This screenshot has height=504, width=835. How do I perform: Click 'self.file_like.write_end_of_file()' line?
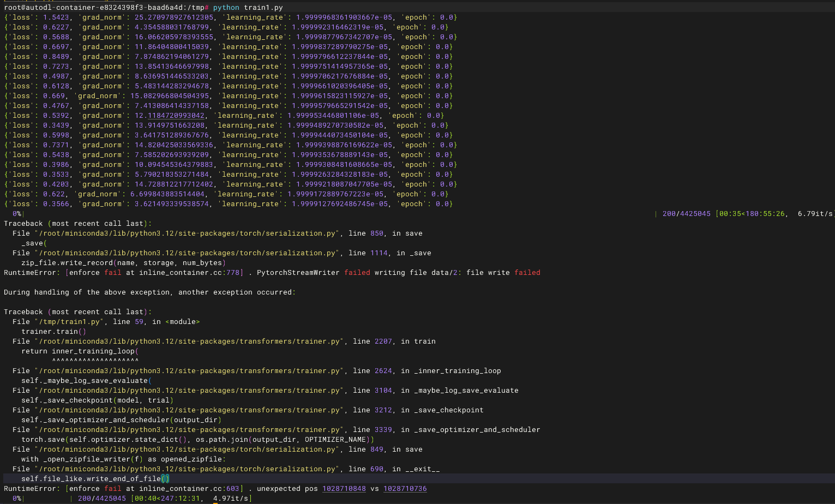click(95, 479)
